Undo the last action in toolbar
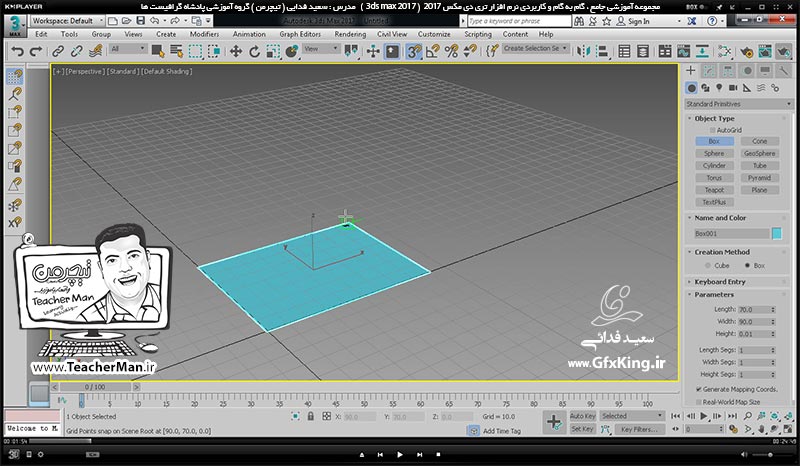Image resolution: width=800 pixels, height=466 pixels. point(18,51)
